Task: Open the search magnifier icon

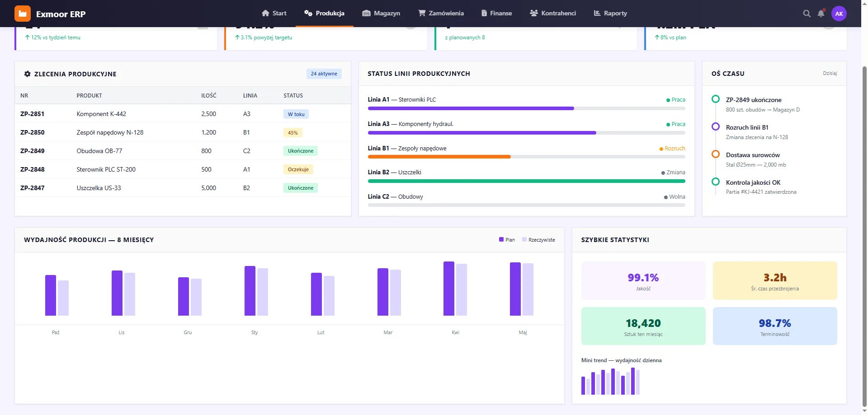Action: pos(807,14)
